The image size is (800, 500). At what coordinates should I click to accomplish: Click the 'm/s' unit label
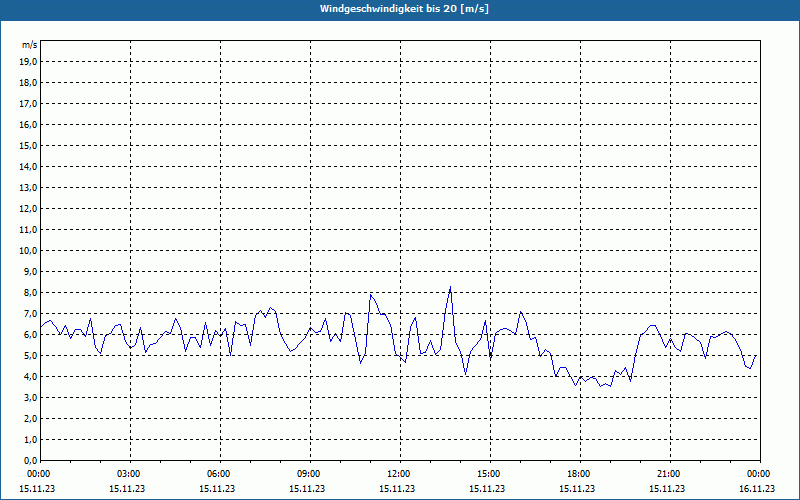(29, 45)
